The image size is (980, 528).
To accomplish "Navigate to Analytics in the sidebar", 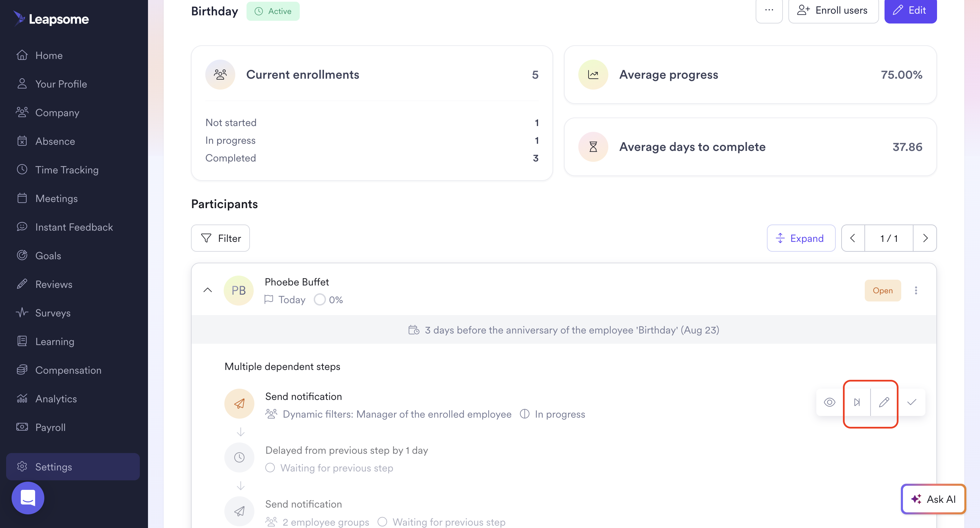I will coord(56,398).
